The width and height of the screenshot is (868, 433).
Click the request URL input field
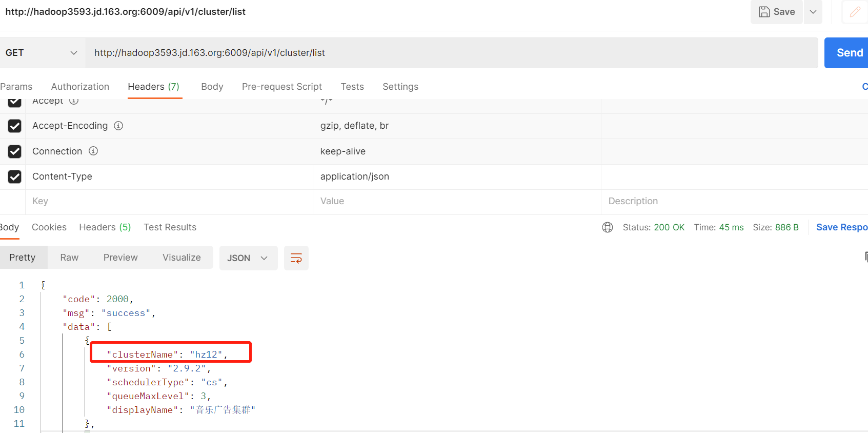(x=452, y=53)
